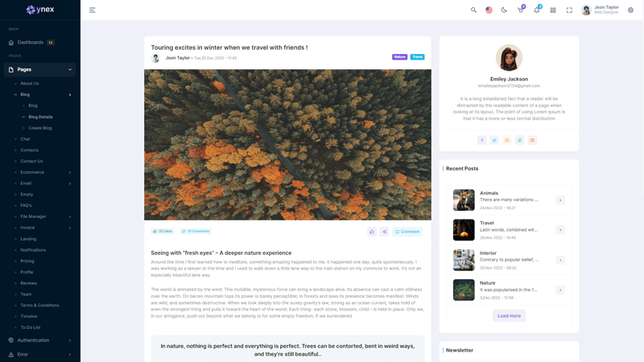This screenshot has width=644, height=362.
Task: Open the Animals recent post thumbnail
Action: coord(464,200)
